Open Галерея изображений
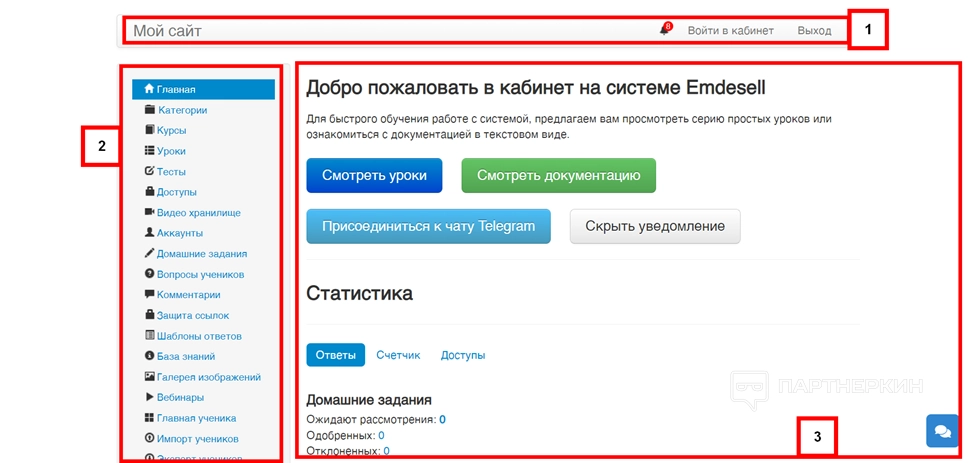Viewport: 974px width, 463px height. [x=209, y=377]
